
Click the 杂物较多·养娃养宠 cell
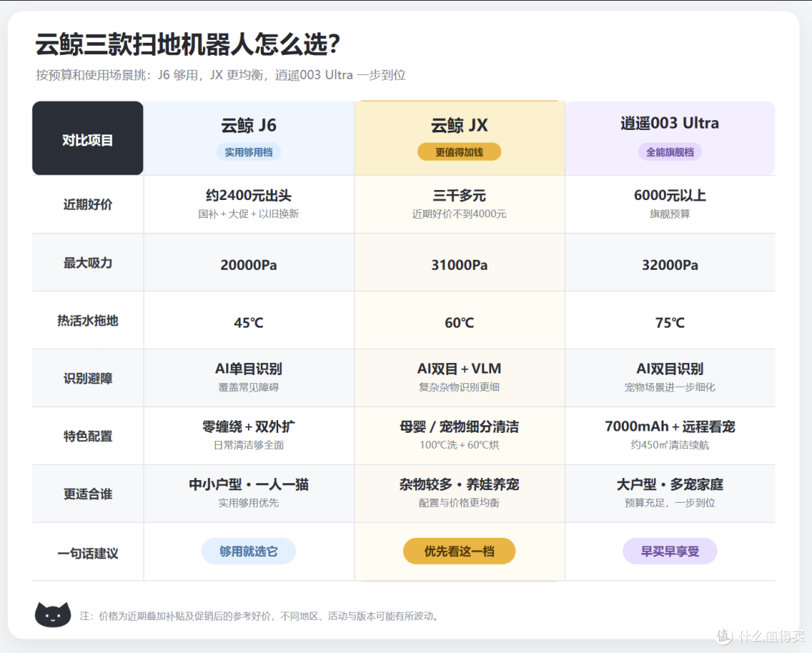(x=459, y=485)
